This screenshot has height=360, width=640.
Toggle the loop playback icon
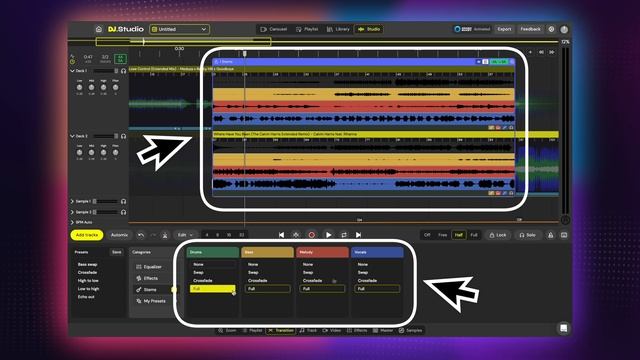click(x=344, y=235)
